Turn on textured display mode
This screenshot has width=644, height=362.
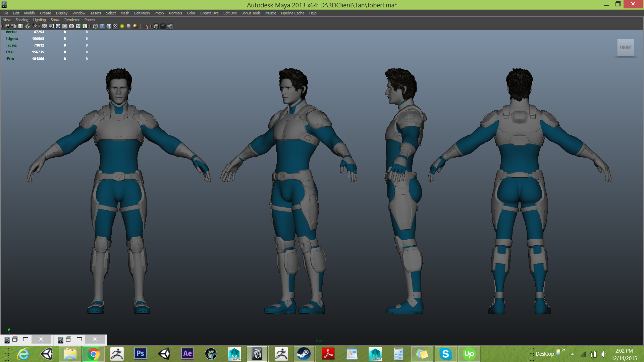(x=115, y=26)
